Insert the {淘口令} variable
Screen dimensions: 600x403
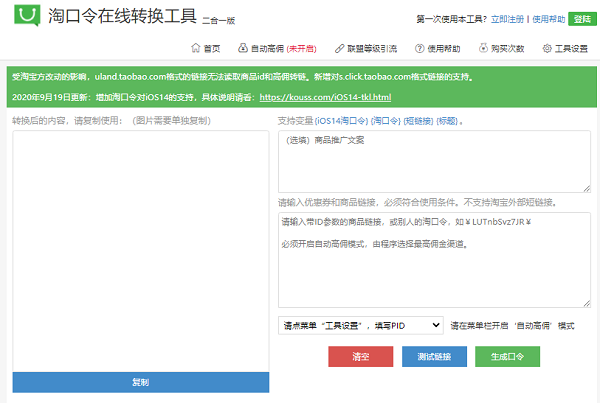tap(386, 121)
